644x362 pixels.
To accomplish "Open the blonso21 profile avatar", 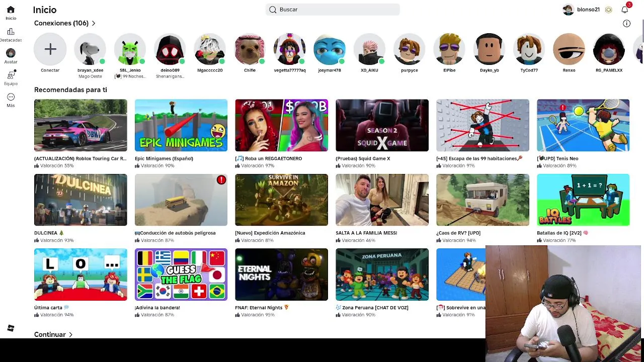I will coord(568,10).
